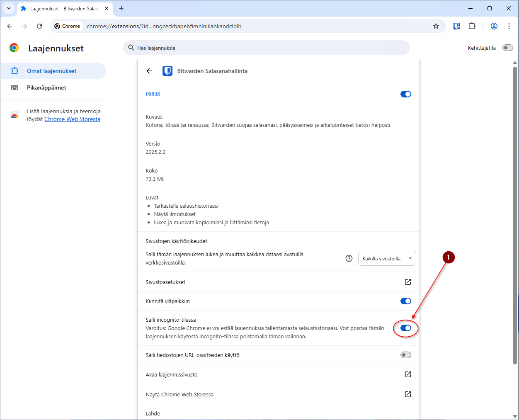Click Näytä ilmoitukset permission text
Viewport: 519px width, 420px height.
[x=175, y=214]
